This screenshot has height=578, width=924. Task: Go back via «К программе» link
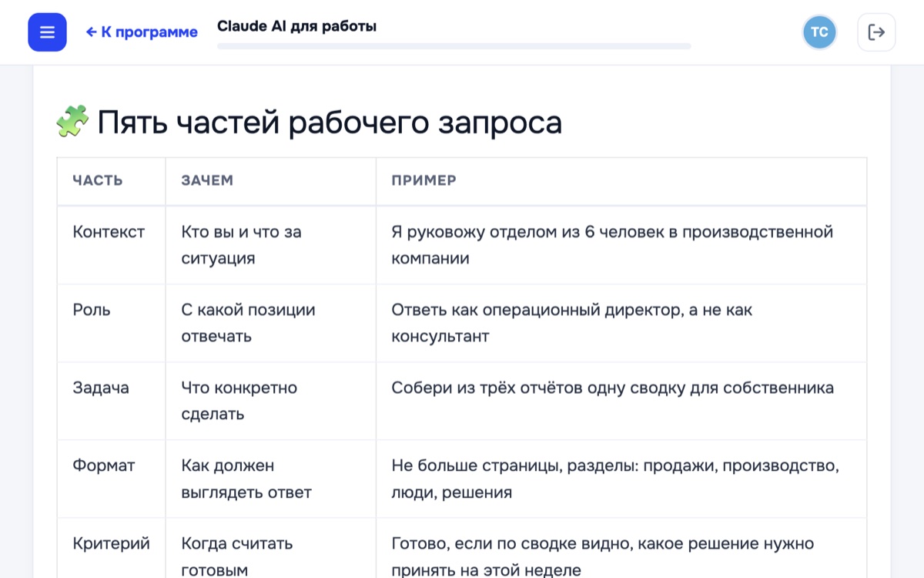coord(142,32)
